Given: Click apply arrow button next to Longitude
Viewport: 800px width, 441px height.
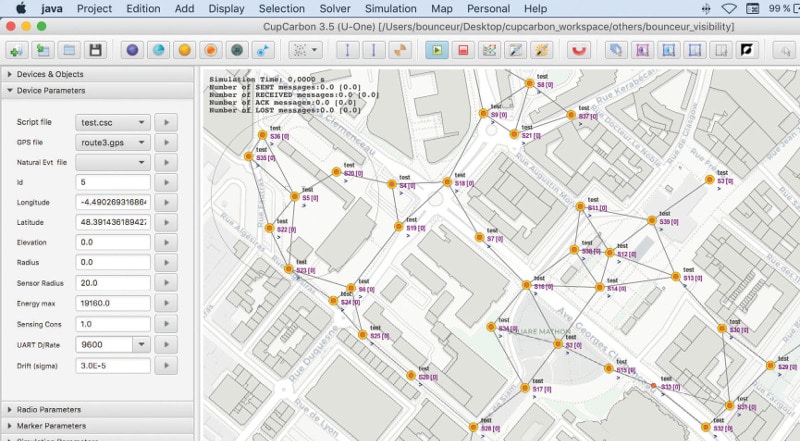Looking at the screenshot, I should (167, 202).
